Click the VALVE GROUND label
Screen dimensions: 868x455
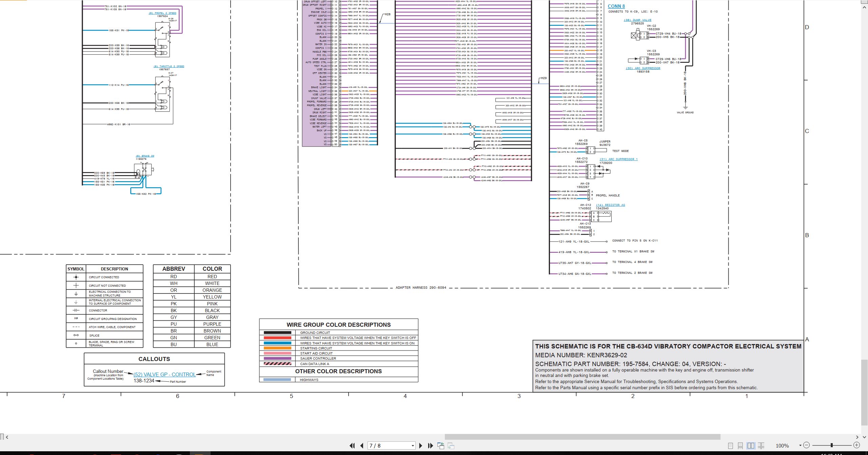click(x=685, y=113)
